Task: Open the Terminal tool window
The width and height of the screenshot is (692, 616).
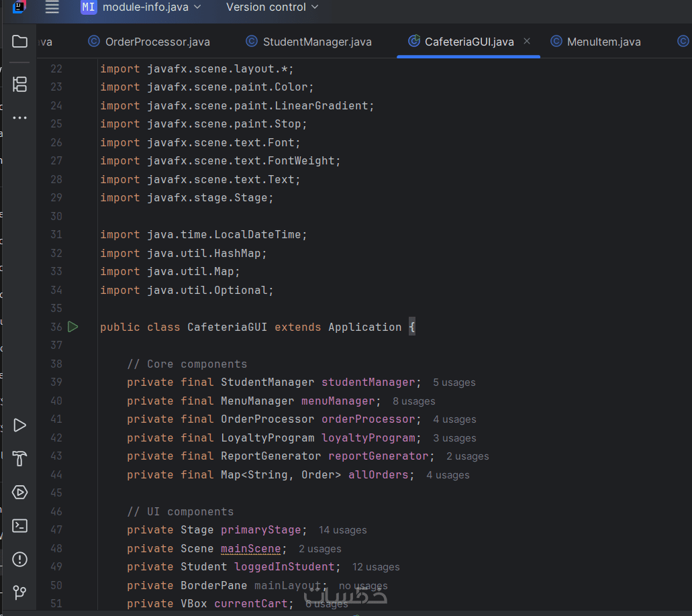Action: (x=20, y=525)
